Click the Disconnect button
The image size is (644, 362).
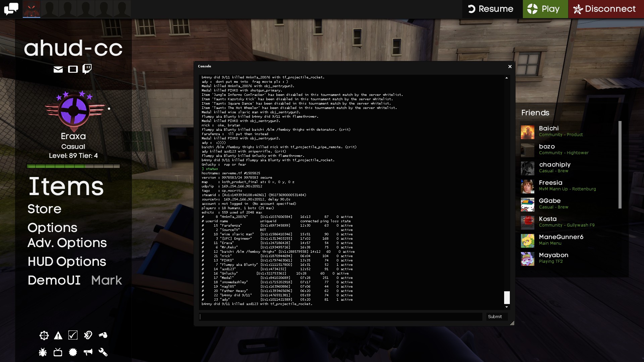[606, 9]
